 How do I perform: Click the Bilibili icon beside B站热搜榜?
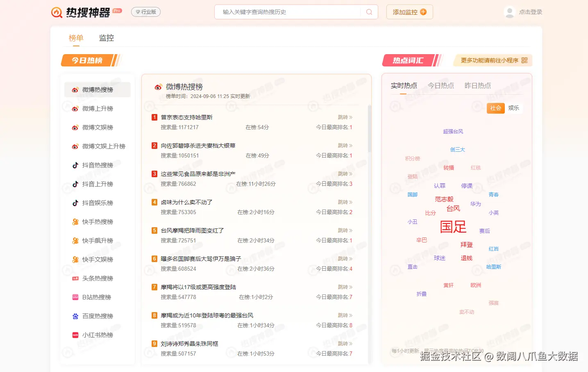point(75,297)
